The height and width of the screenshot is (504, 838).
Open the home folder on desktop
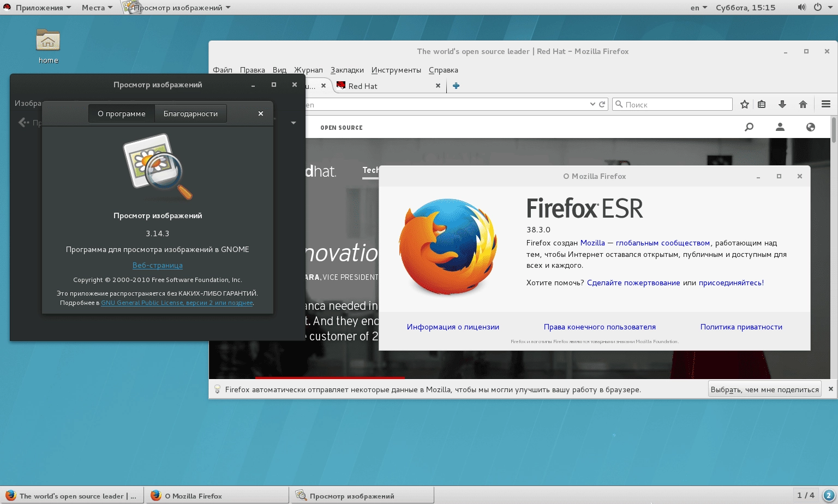coord(48,46)
